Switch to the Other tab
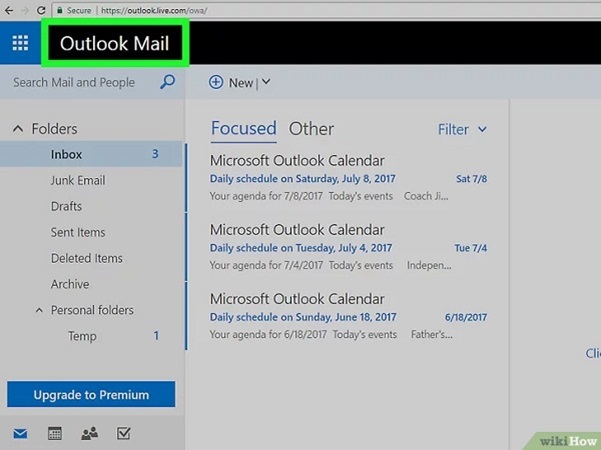The height and width of the screenshot is (450, 601). 311,129
